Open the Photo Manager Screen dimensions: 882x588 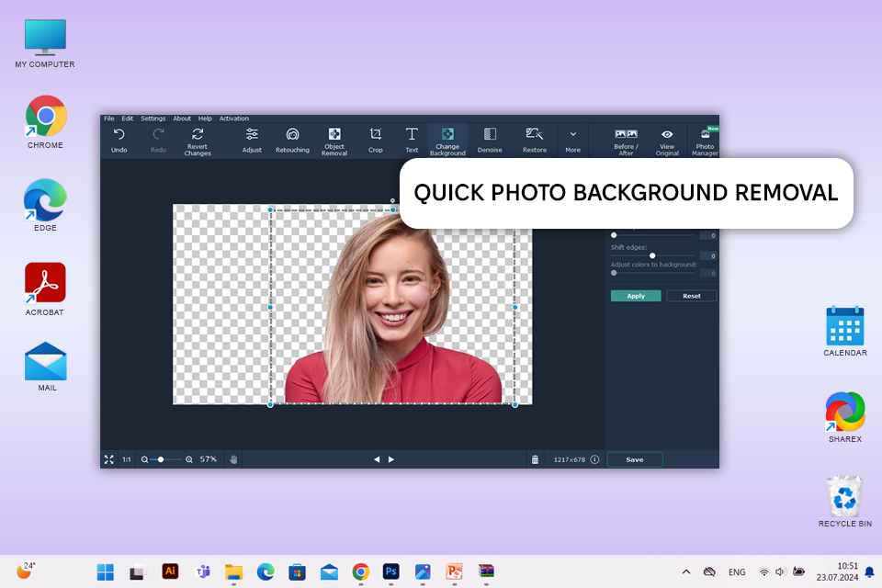pyautogui.click(x=705, y=141)
